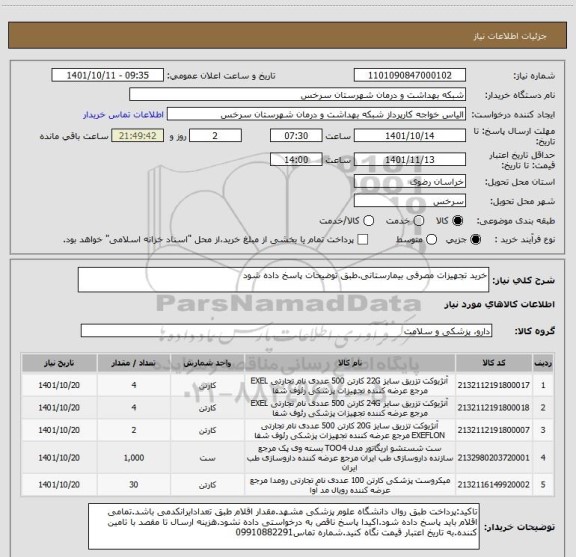Click product code 2132112191800007
The image size is (576, 557).
(493, 430)
